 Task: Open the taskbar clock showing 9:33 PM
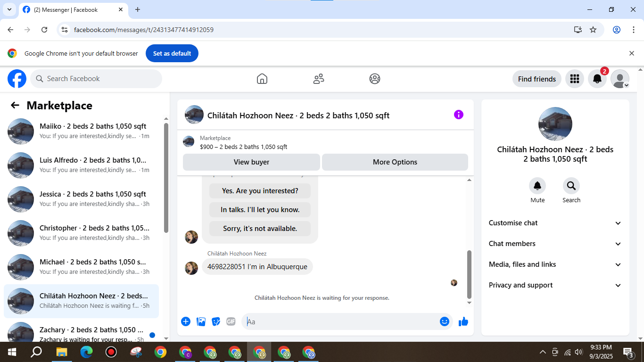coord(601,352)
